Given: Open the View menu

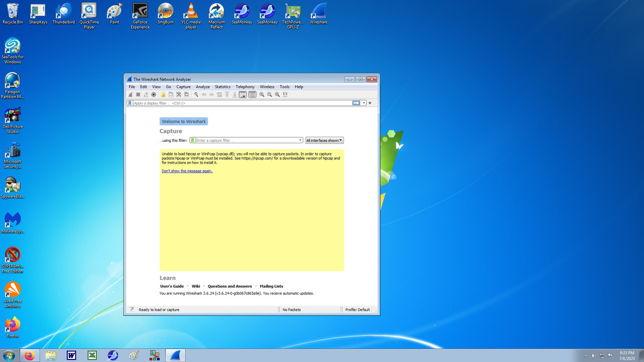Looking at the screenshot, I should click(156, 86).
